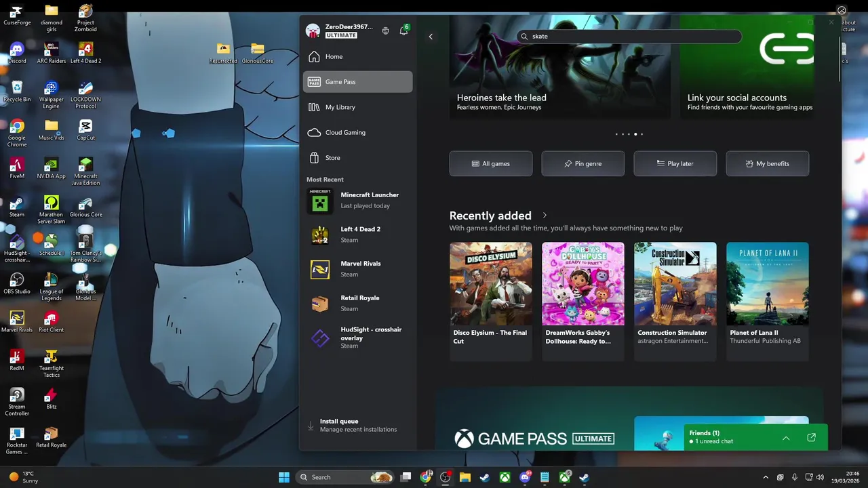Open Wallpaper Engine desktop shortcut
This screenshot has width=868, height=488.
(52, 95)
